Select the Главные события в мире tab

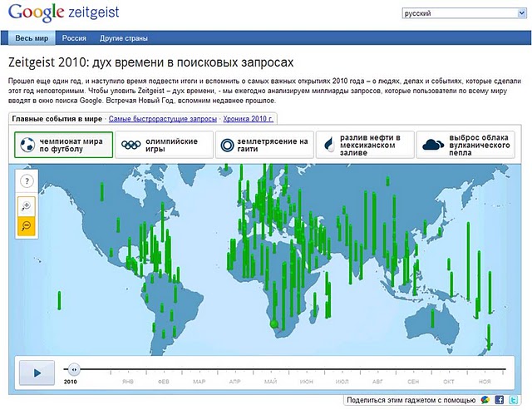click(x=57, y=119)
